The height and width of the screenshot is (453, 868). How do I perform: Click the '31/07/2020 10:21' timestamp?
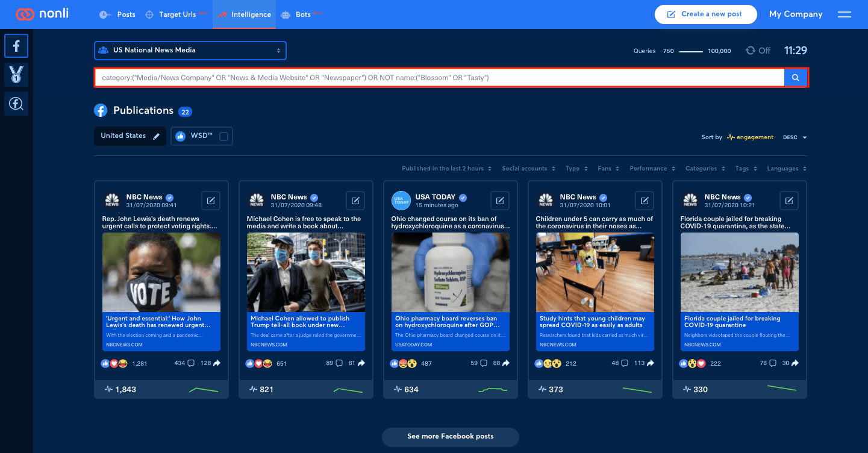click(x=729, y=205)
